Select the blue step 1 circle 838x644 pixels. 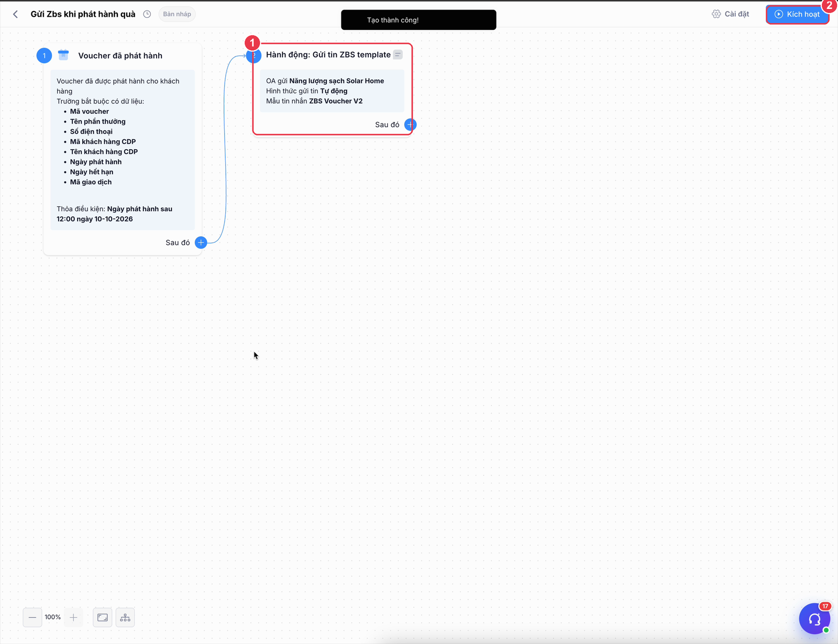pyautogui.click(x=44, y=55)
